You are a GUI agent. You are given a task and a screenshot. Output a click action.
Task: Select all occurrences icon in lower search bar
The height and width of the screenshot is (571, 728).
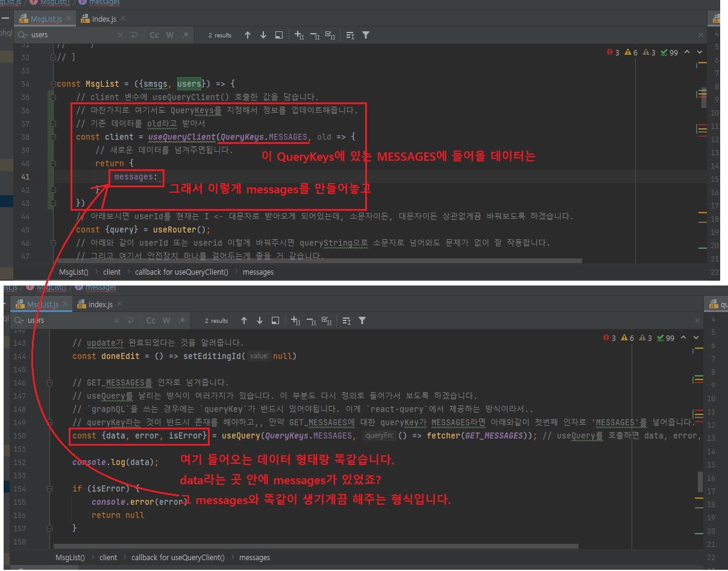click(x=327, y=320)
